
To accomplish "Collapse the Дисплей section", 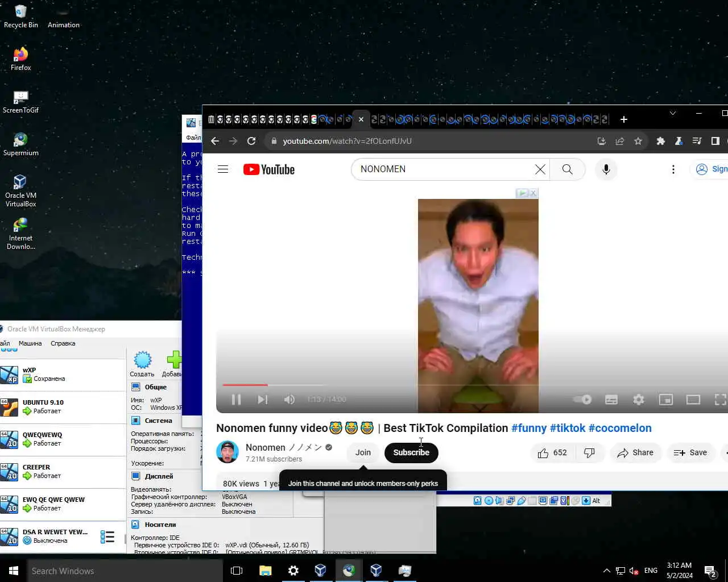I will [x=159, y=476].
